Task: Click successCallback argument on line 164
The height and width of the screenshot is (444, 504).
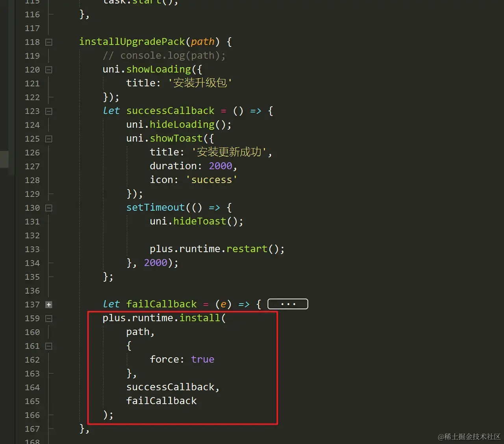Action: point(170,387)
